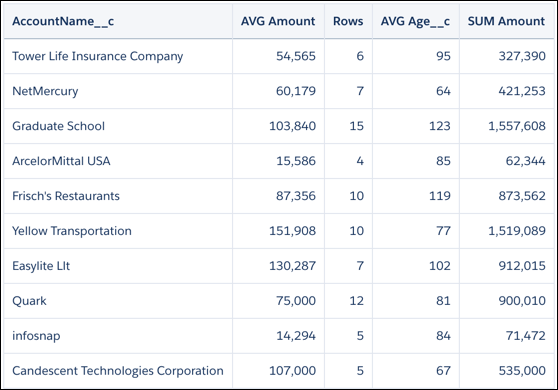Sort by the AVG Amount column header
Screen dimensions: 558x390
point(278,21)
